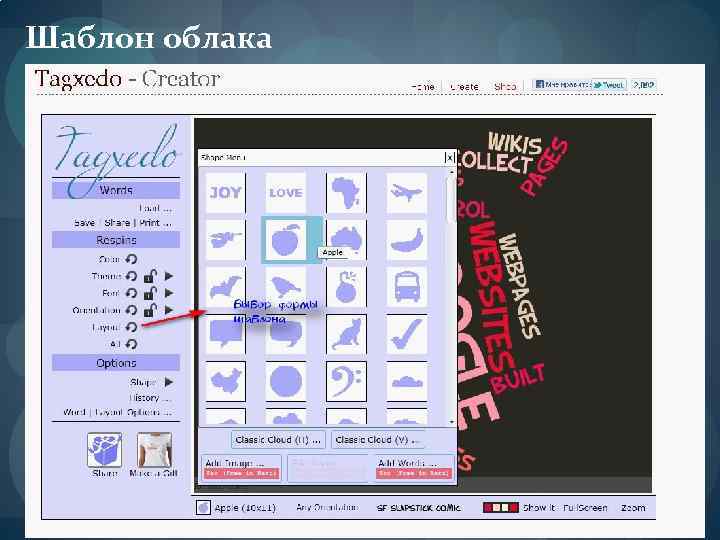This screenshot has height=540, width=720.
Task: Choose the Africa map shape
Action: (346, 192)
